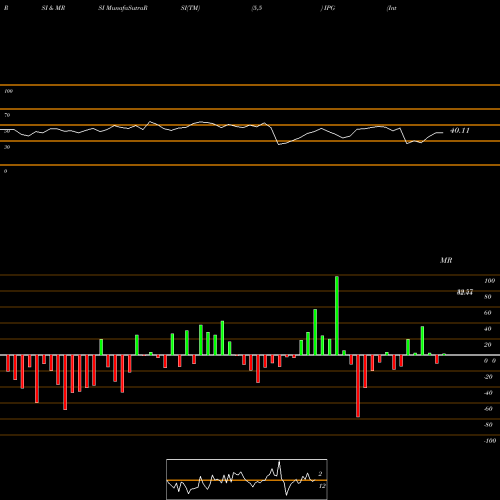The height and width of the screenshot is (500, 500).
Task: Select the longest red bar reaching below -60
Action: click(x=358, y=386)
